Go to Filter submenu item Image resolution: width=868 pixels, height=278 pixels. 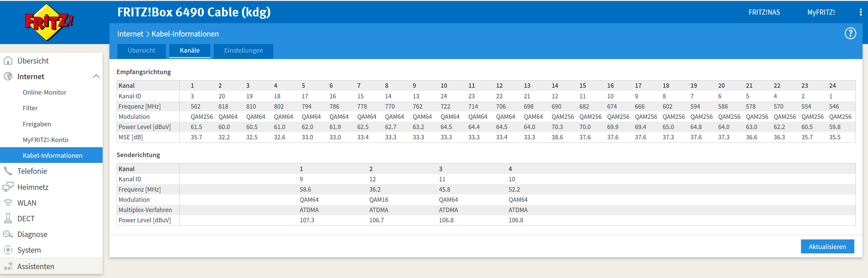30,108
